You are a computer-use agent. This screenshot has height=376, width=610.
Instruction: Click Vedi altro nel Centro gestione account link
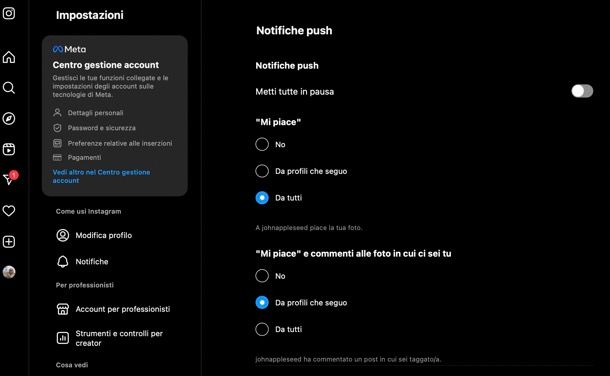[x=101, y=176]
